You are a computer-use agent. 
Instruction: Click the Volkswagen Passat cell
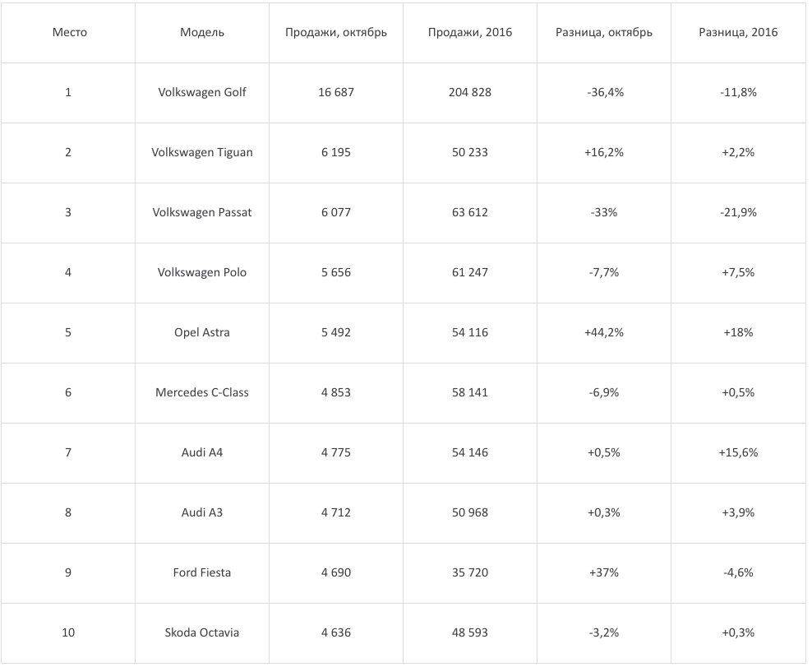pos(202,212)
